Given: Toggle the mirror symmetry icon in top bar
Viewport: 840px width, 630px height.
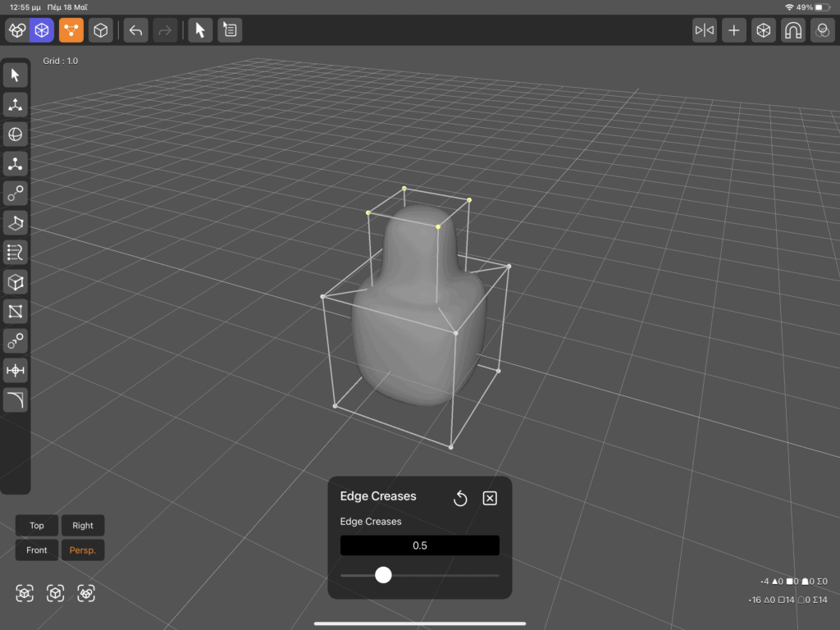Looking at the screenshot, I should coord(705,30).
